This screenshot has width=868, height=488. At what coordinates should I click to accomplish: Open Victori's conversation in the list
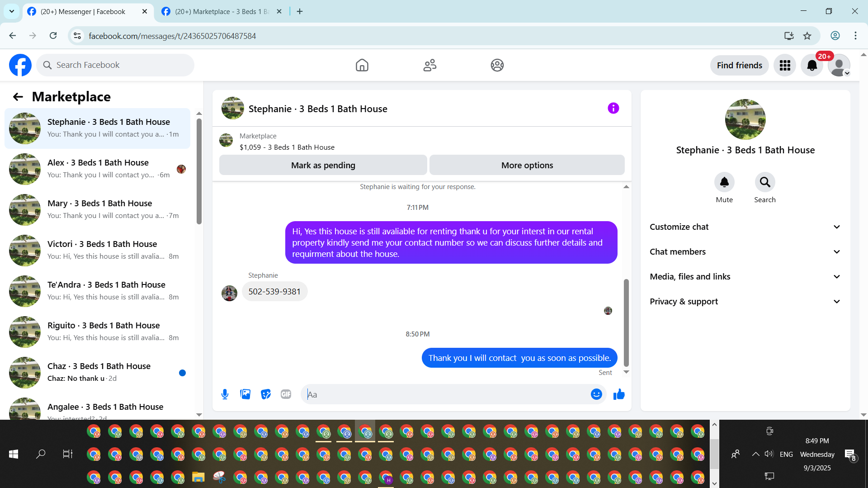click(x=97, y=251)
